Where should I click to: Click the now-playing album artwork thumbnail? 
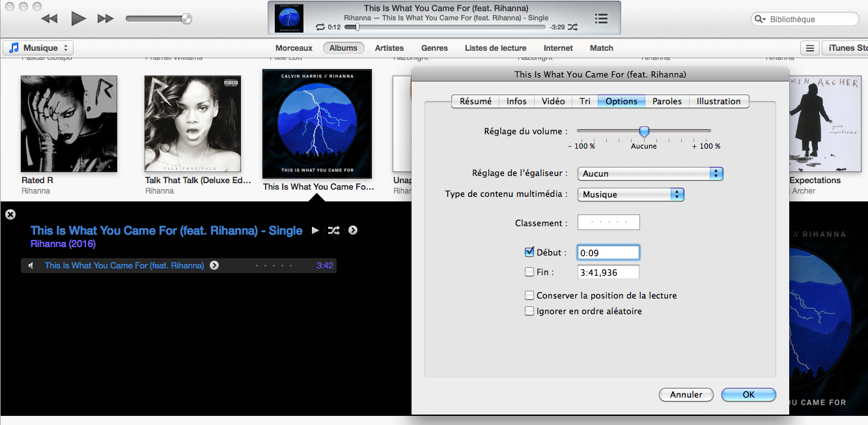[289, 18]
